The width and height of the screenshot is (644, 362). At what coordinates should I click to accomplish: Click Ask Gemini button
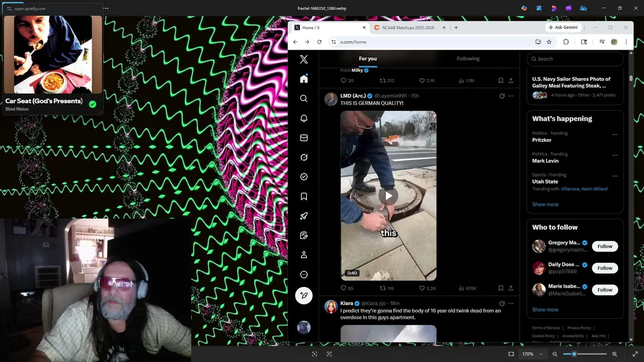point(563,28)
